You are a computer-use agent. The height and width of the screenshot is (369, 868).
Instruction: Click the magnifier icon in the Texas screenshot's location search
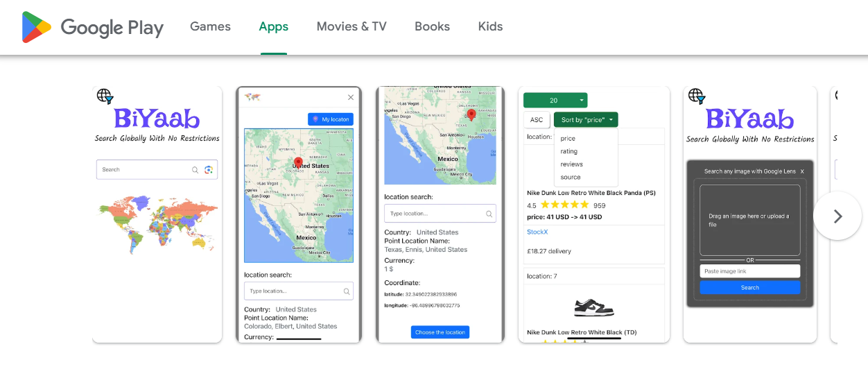pos(489,214)
